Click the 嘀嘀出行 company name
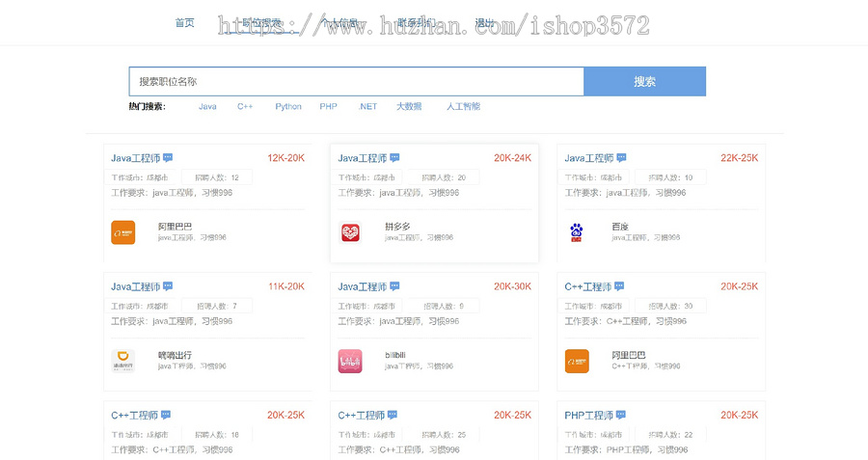Image resolution: width=868 pixels, height=460 pixels. [175, 355]
